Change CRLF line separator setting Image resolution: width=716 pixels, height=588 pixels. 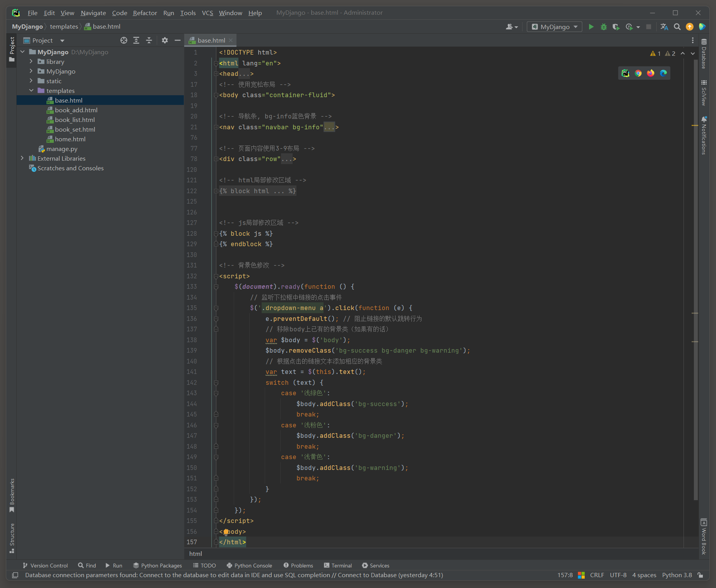tap(597, 575)
